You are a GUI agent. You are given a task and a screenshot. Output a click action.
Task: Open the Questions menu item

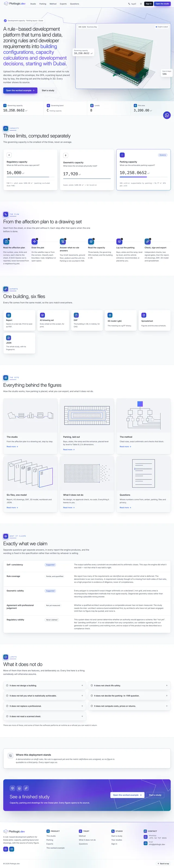coord(74,4)
